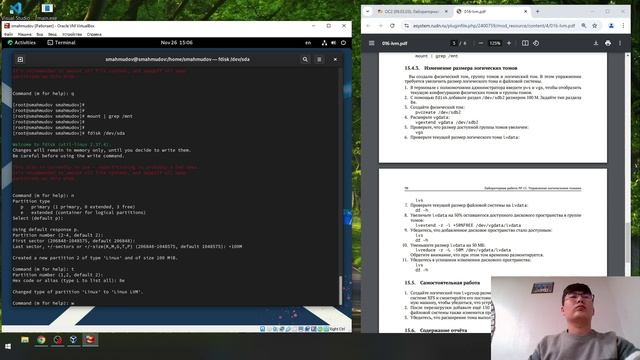Select the 016-lvm.pdf Chrome tab
This screenshot has width=640, height=360.
click(491, 11)
